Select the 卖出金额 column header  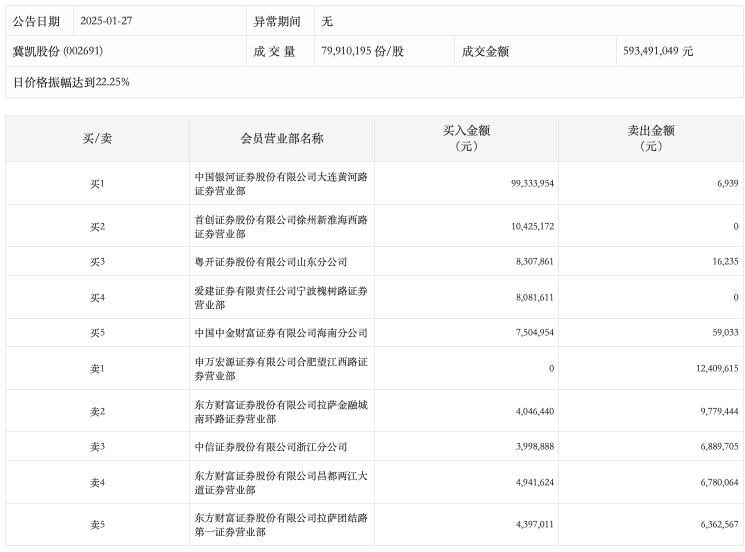click(651, 138)
